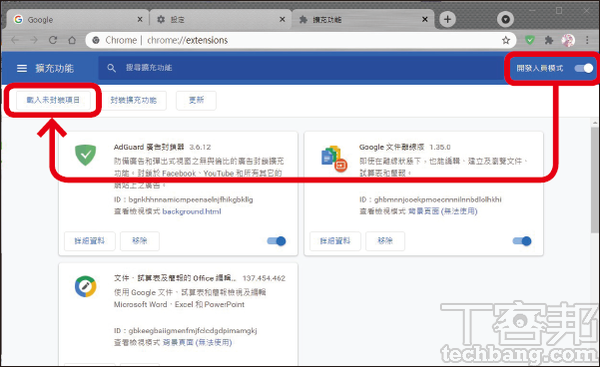
Task: Click the pack extension button
Action: click(x=134, y=100)
